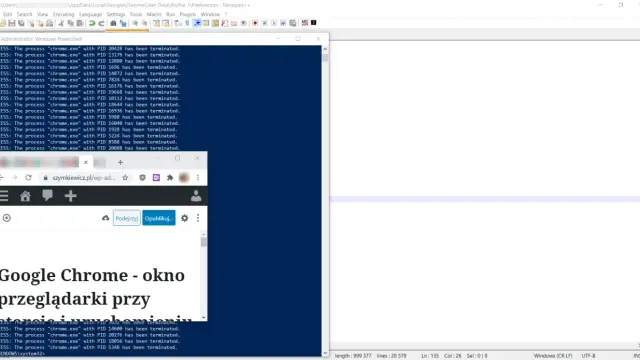Open user account icon in WordPress bar
Image resolution: width=640 pixels, height=360 pixels.
pyautogui.click(x=196, y=196)
